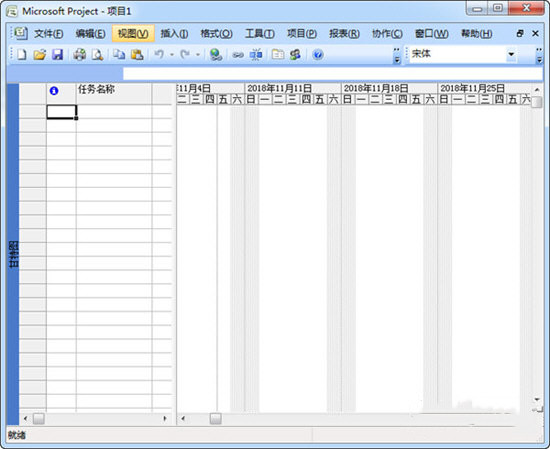Click the New project document icon
The image size is (550, 449).
[22, 54]
